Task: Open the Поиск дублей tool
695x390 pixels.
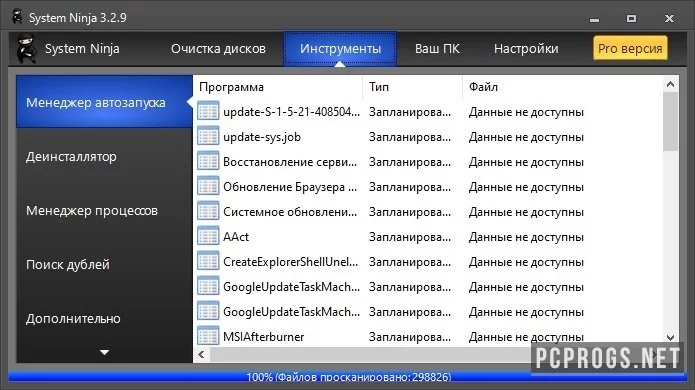Action: tap(67, 265)
